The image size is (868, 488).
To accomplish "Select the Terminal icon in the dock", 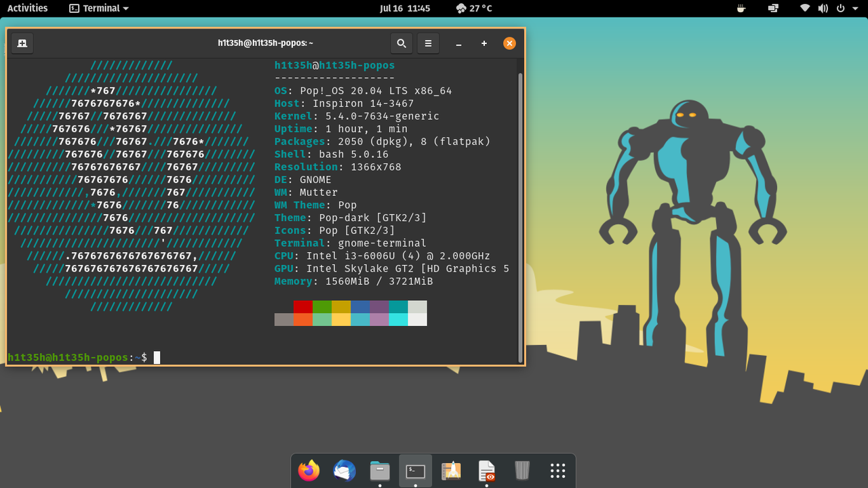I will tap(416, 470).
